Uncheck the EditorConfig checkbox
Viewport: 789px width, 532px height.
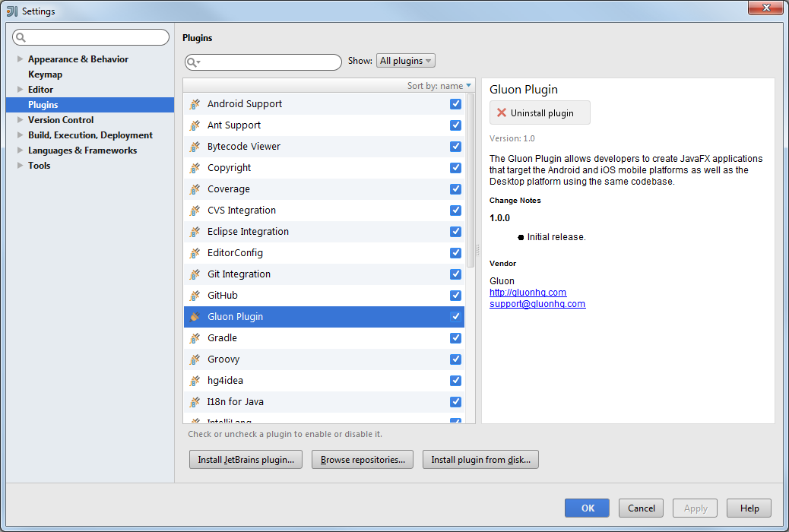pyautogui.click(x=455, y=252)
